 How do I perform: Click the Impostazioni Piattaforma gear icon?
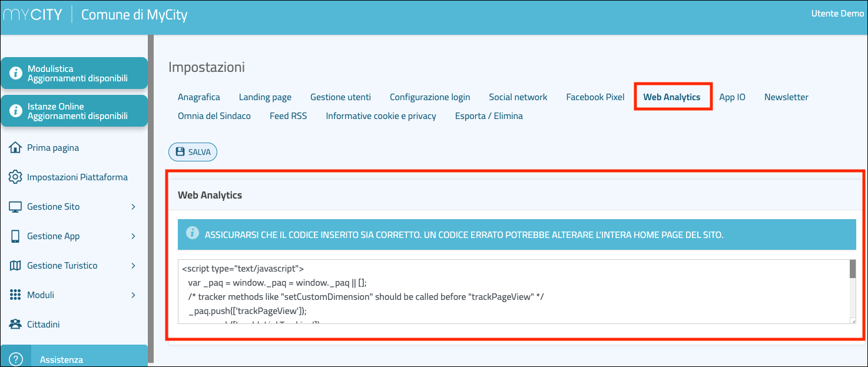coord(16,177)
